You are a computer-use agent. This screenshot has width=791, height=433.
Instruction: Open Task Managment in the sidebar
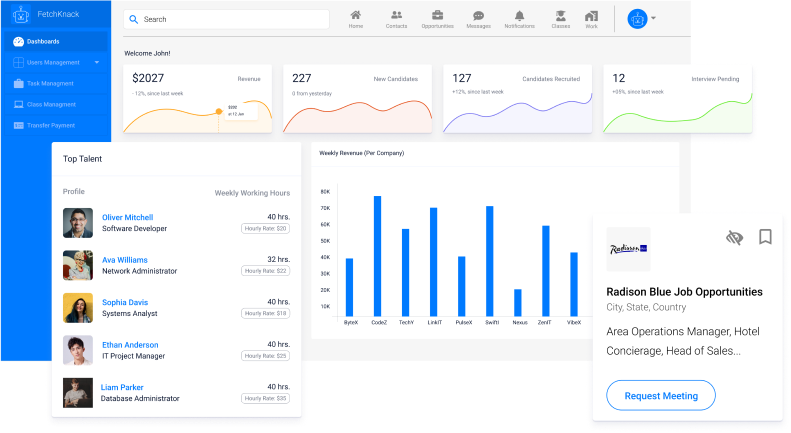pos(50,83)
